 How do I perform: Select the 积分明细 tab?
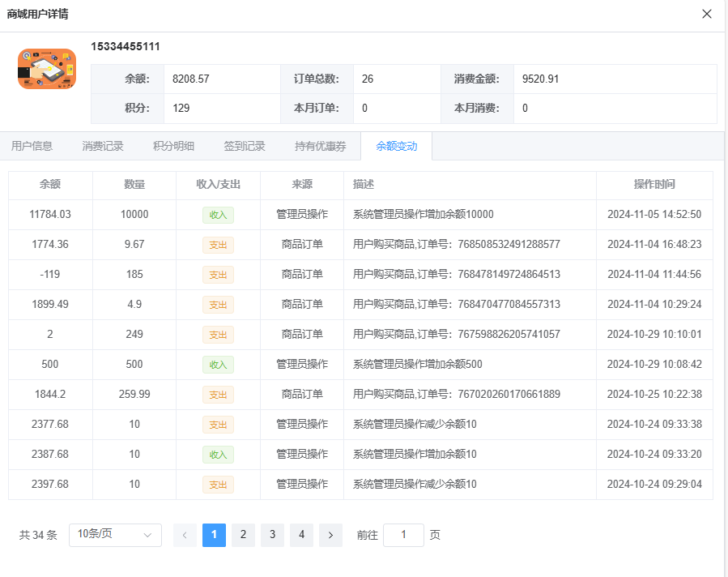173,147
